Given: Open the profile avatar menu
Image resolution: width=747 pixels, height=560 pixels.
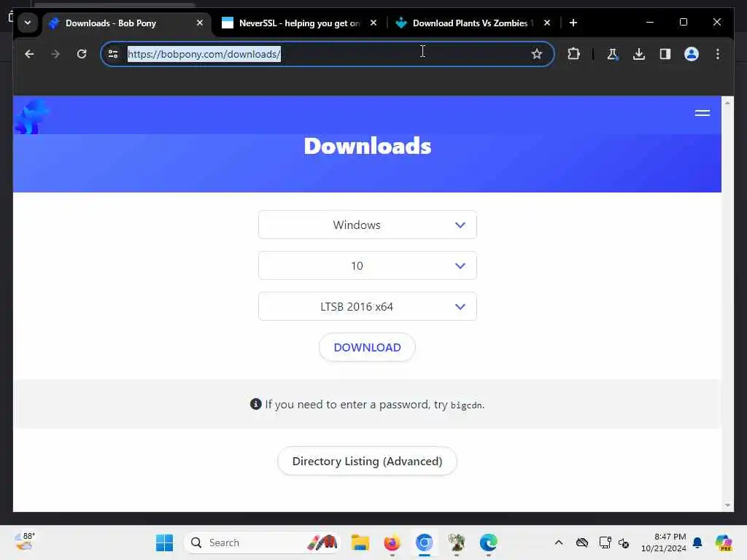Looking at the screenshot, I should tap(692, 54).
